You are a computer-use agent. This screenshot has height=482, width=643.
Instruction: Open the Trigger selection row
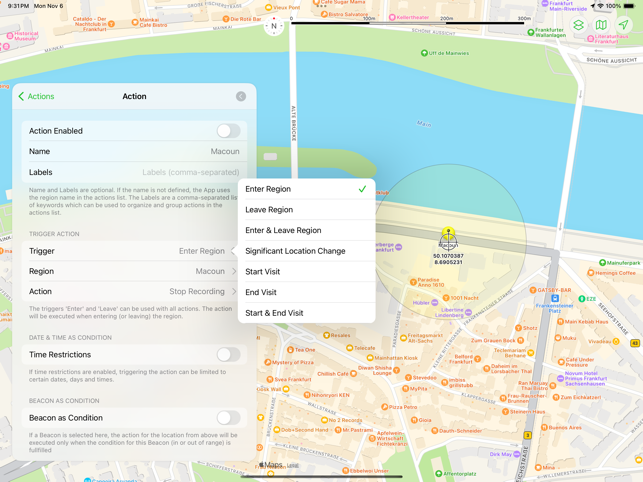pos(134,251)
